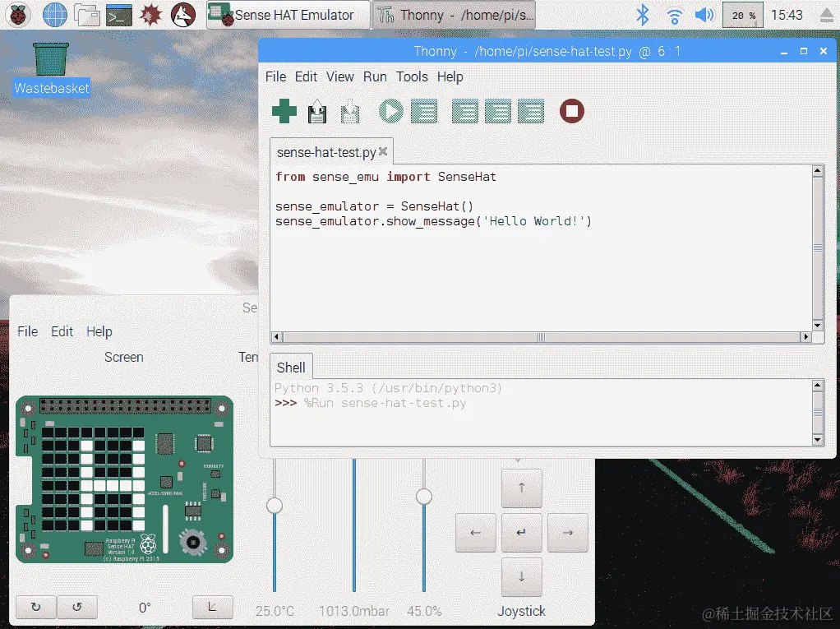Launch the web browser globe icon
This screenshot has height=629, width=840.
tap(55, 15)
